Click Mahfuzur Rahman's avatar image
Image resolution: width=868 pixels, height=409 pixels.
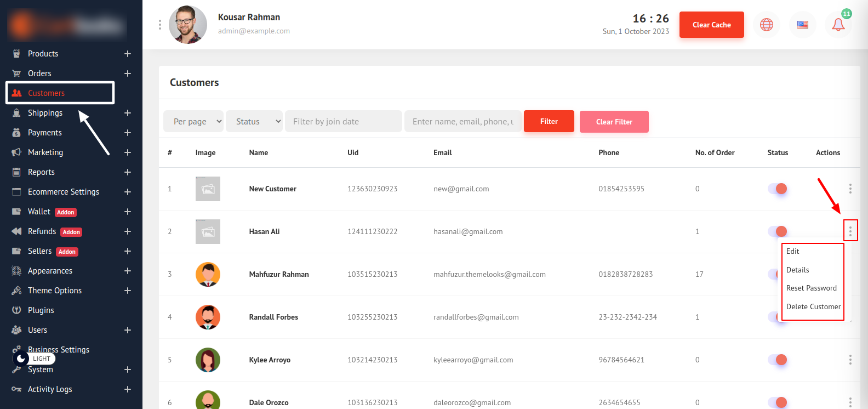208,274
